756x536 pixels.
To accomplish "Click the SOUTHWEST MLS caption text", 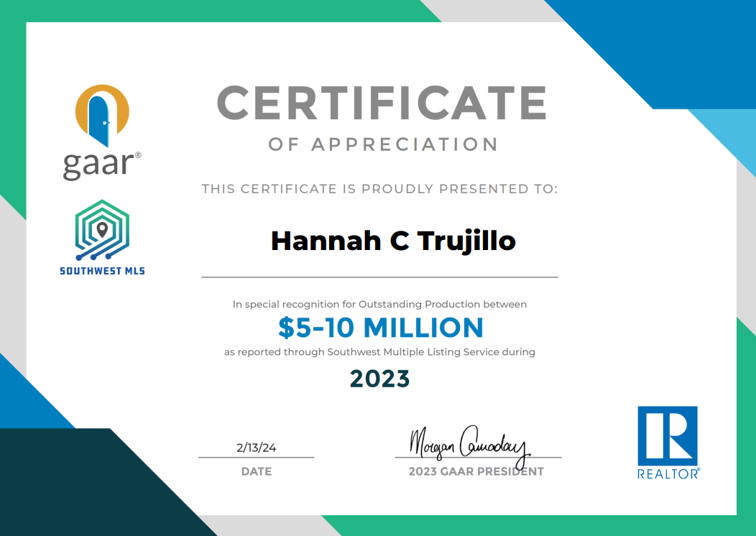I will 102,271.
